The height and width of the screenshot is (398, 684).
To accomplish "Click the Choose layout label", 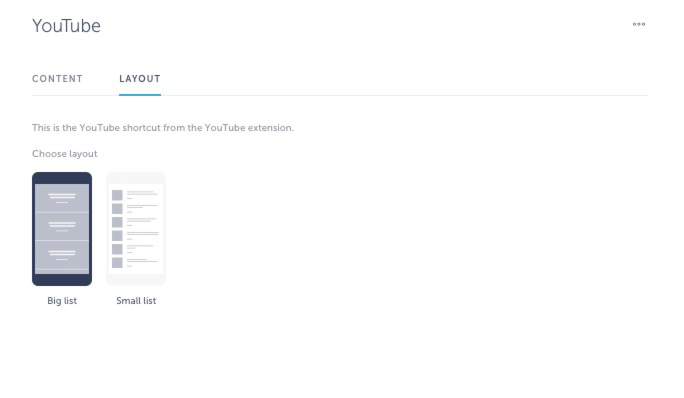I will click(x=65, y=154).
